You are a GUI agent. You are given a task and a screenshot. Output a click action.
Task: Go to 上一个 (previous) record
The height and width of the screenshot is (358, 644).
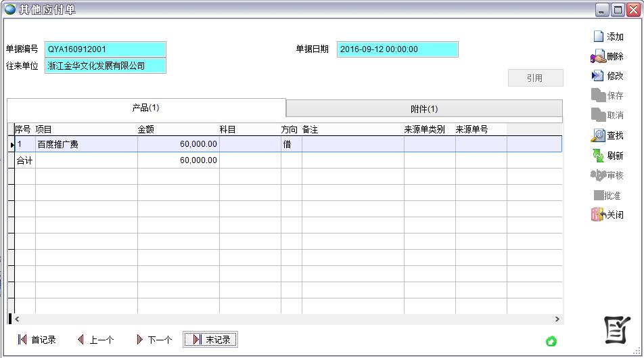(95, 340)
